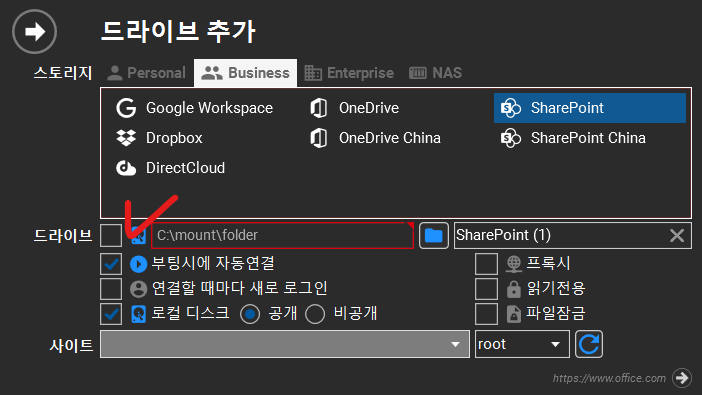
Task: Open the https://www.office.com link
Action: point(609,378)
